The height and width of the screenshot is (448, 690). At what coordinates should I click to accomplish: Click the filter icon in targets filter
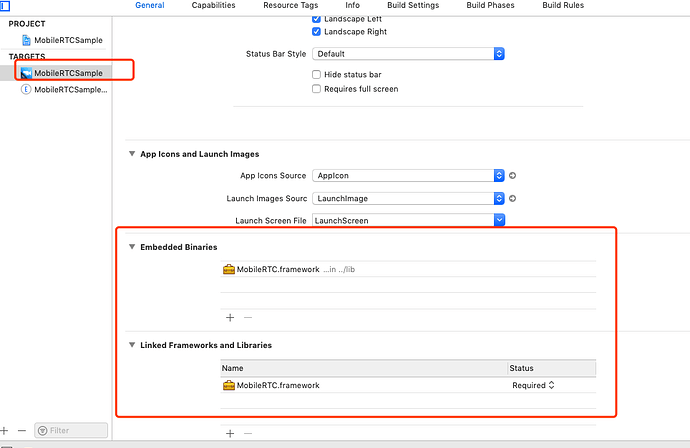tap(43, 431)
